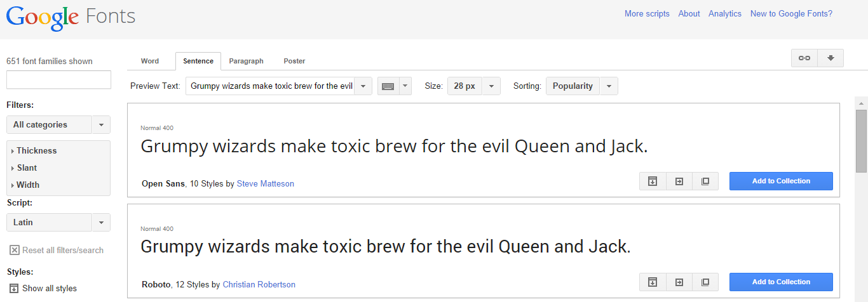This screenshot has width=868, height=302.
Task: Switch to the Word tab
Action: click(150, 61)
